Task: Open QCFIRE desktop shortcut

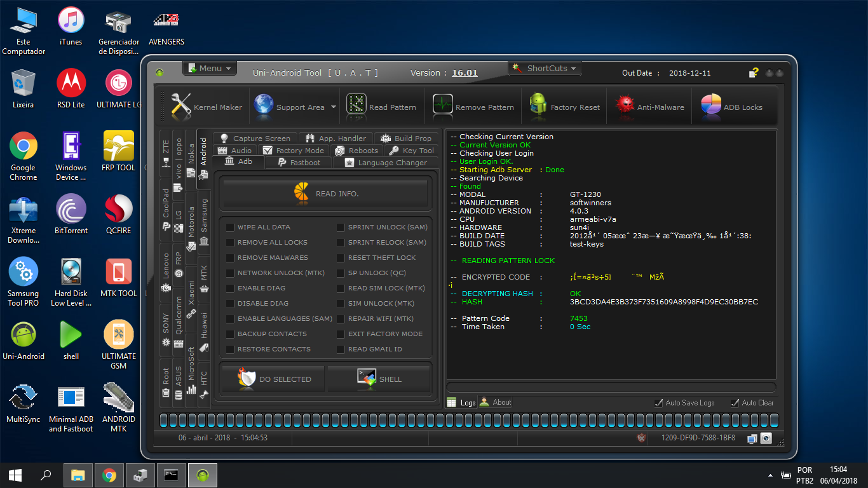Action: click(119, 214)
